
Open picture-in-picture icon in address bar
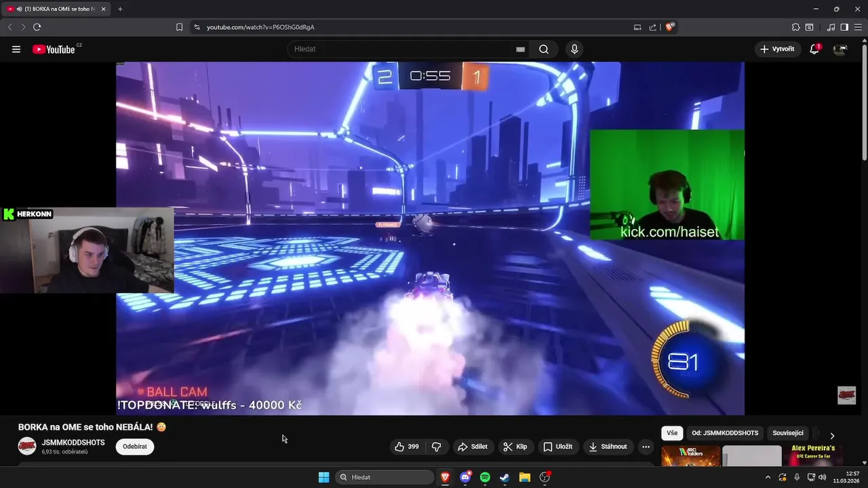point(637,27)
